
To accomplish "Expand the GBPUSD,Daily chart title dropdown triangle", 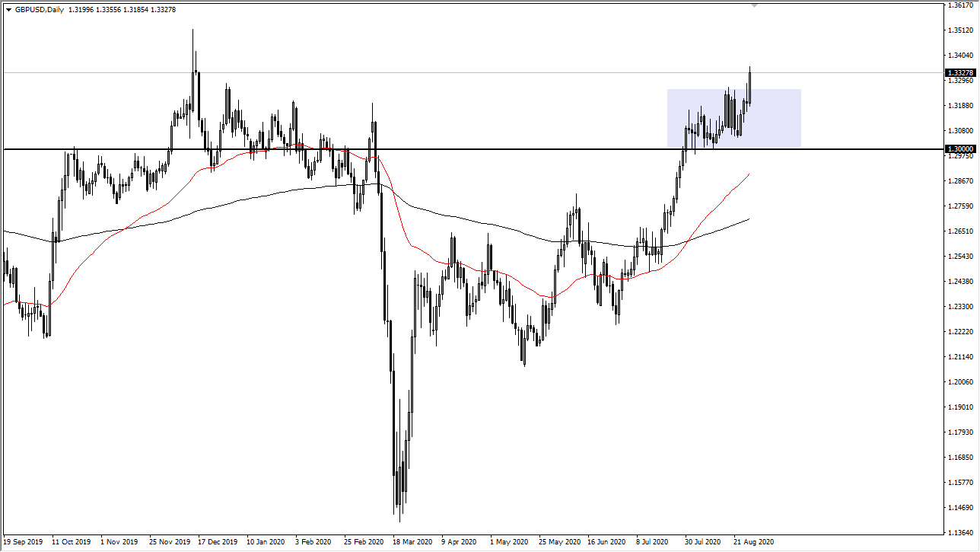I will [x=8, y=9].
